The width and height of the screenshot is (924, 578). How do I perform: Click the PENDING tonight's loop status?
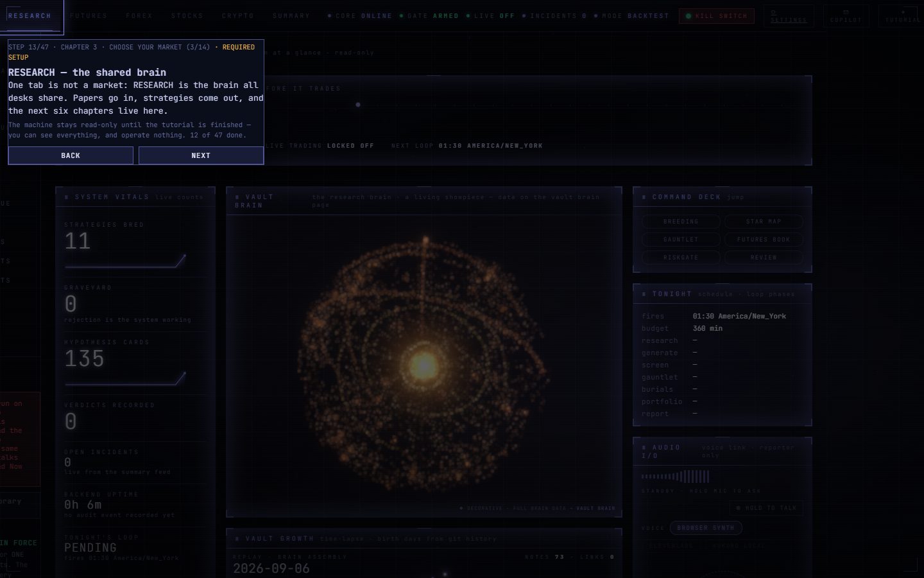[90, 548]
